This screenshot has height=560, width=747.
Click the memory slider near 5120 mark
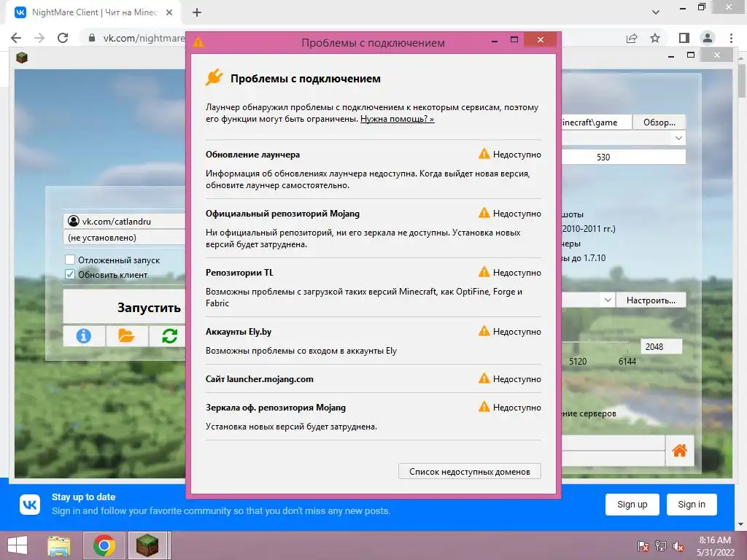[578, 343]
